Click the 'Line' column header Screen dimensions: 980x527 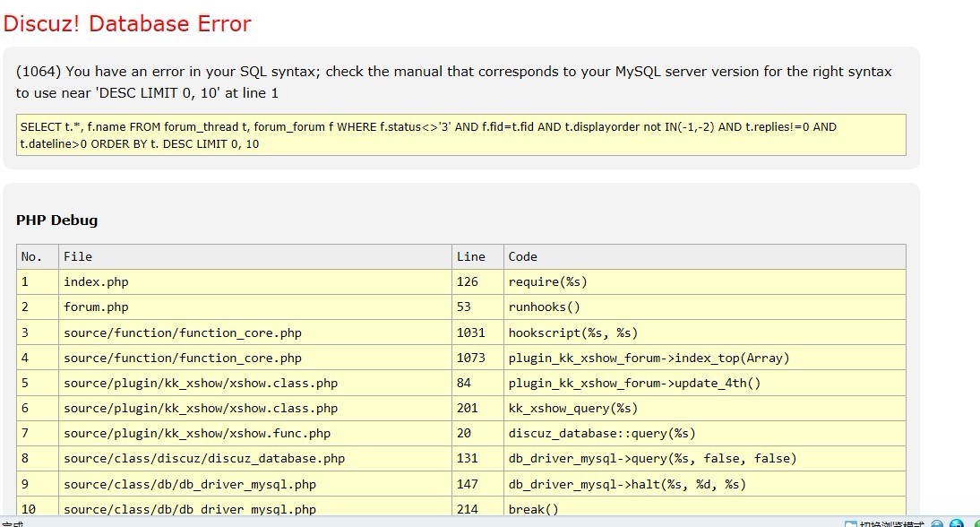[x=477, y=257]
